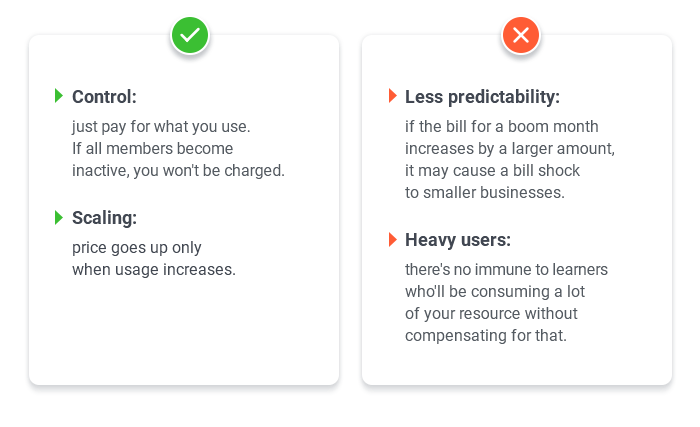700x427 pixels.
Task: Click the line 'to smaller businesses.'
Action: [485, 193]
